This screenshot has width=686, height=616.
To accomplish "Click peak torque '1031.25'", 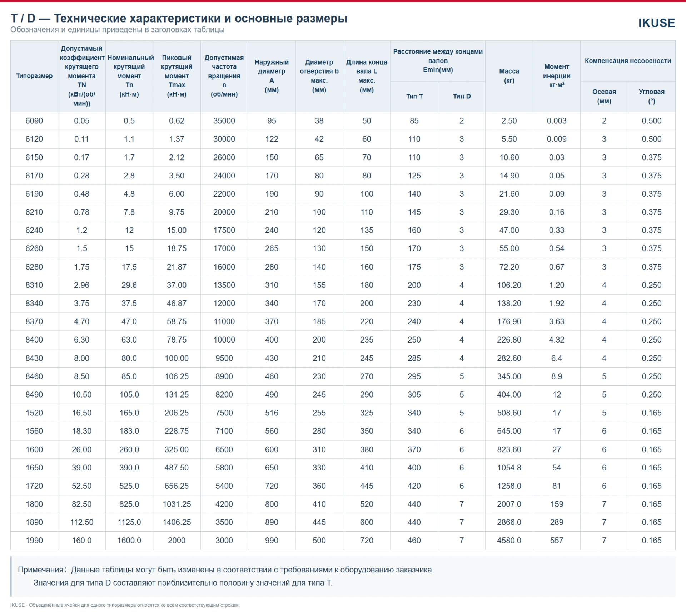I will (x=177, y=504).
